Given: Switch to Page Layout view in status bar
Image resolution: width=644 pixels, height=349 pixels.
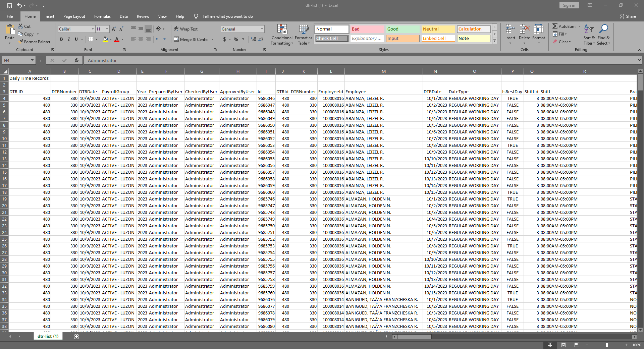Looking at the screenshot, I should 563,345.
